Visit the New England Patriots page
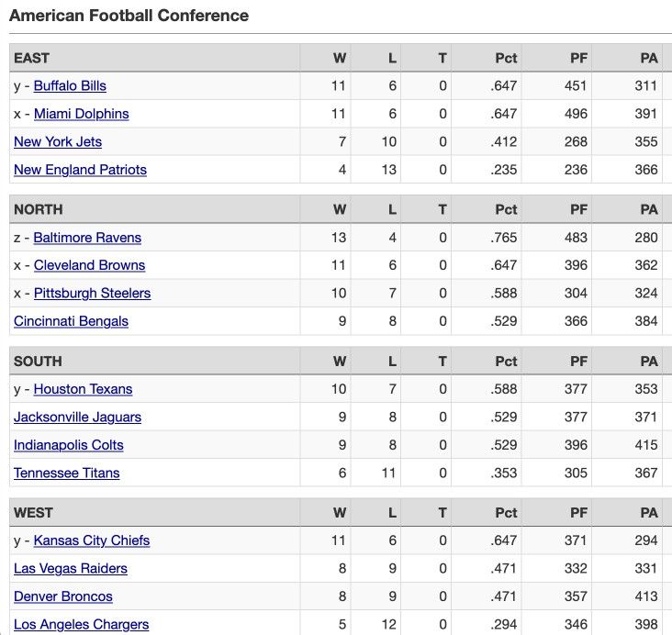The width and height of the screenshot is (672, 635). [x=80, y=170]
